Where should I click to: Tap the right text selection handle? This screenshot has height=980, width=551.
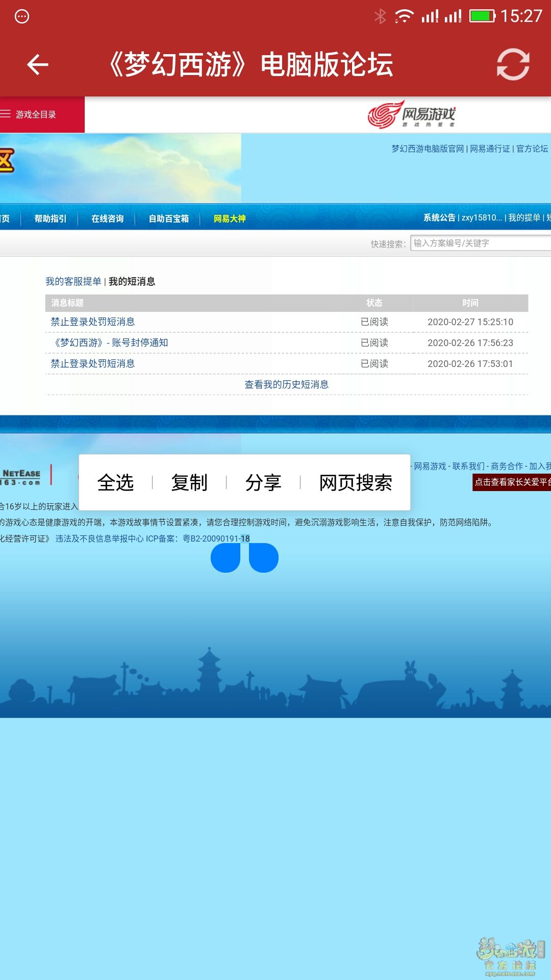click(x=263, y=557)
